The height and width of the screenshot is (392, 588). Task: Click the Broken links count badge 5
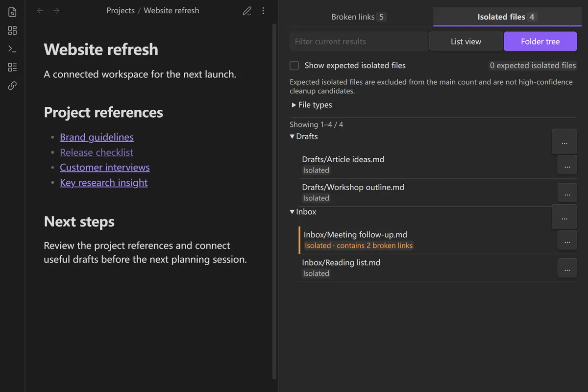[x=382, y=17]
